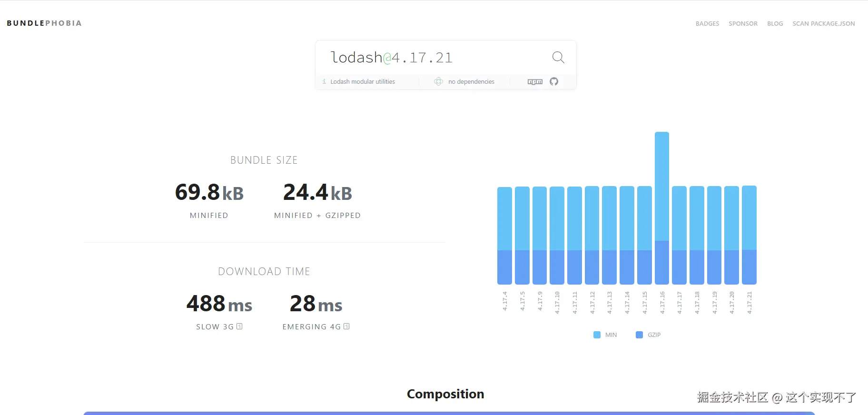
Task: Click the Composition heading
Action: click(445, 394)
